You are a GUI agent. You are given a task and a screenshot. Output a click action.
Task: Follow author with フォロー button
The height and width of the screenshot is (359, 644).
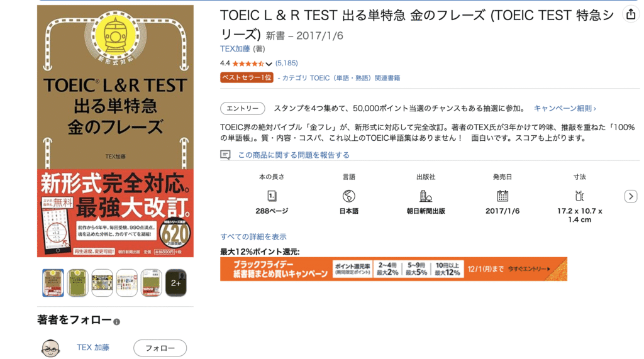[x=160, y=348]
